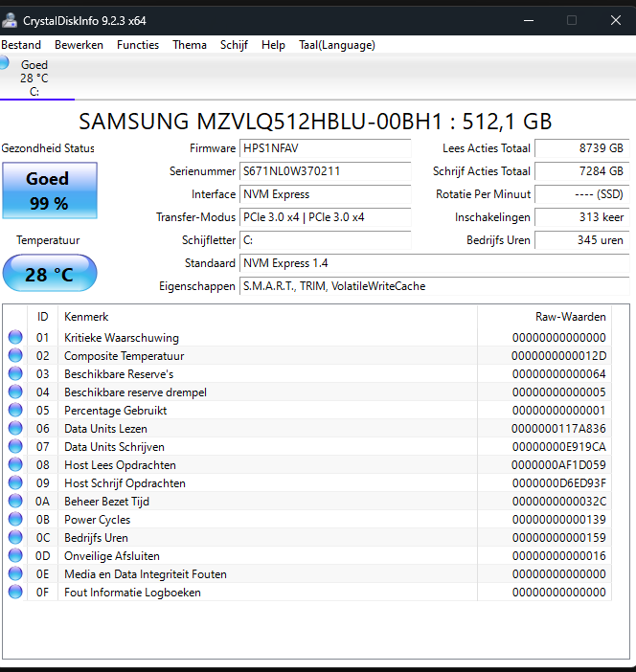Click the Goed 99 % health status button
Screen dimensions: 636x672
tap(49, 190)
